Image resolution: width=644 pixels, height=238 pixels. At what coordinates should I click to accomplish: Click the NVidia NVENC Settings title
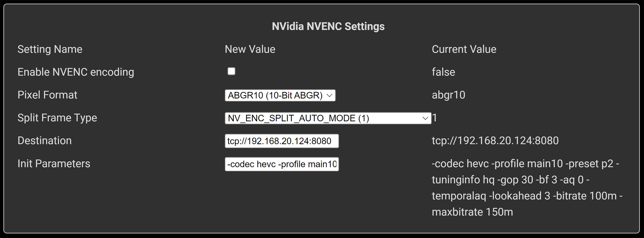tap(328, 26)
